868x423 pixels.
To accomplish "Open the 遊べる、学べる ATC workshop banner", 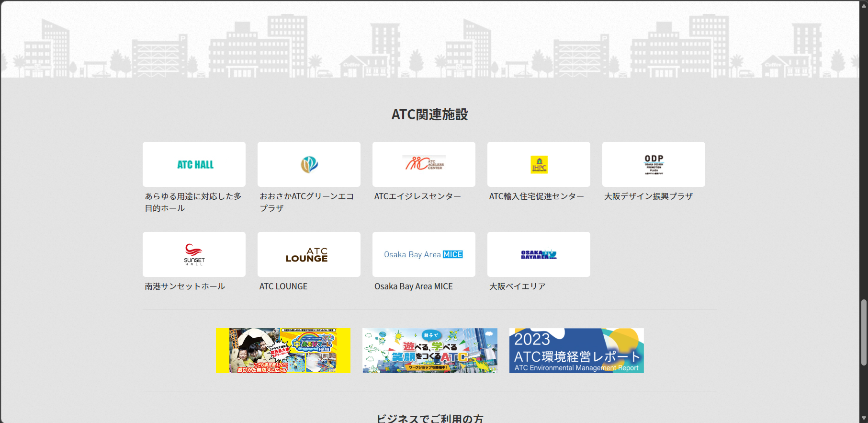I will coord(430,351).
